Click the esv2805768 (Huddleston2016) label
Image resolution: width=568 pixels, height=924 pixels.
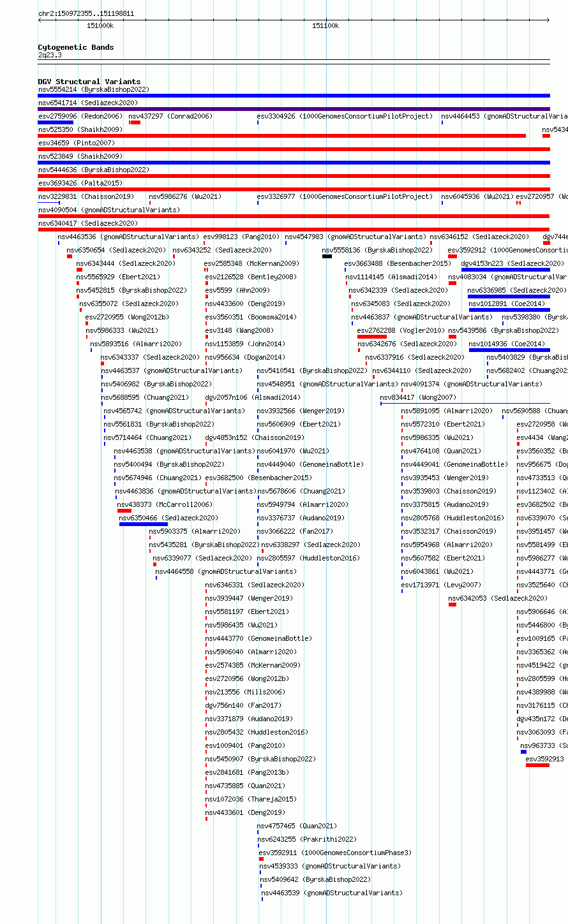452,518
